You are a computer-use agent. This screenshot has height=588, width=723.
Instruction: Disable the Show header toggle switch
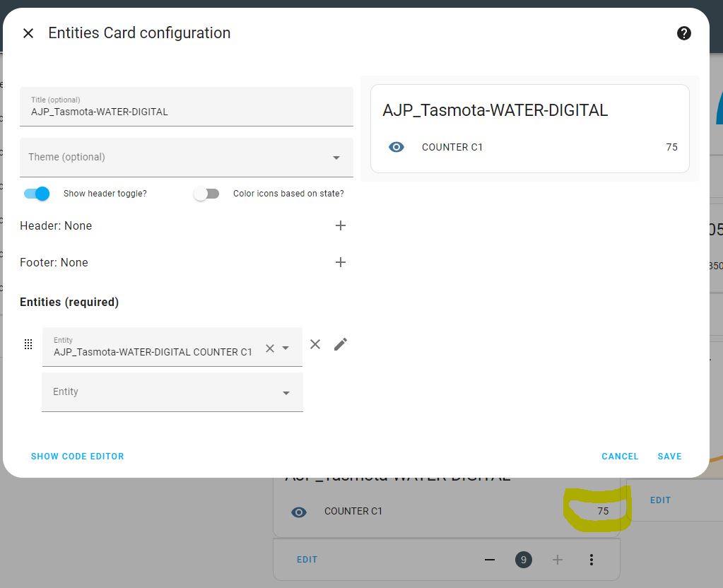click(37, 193)
